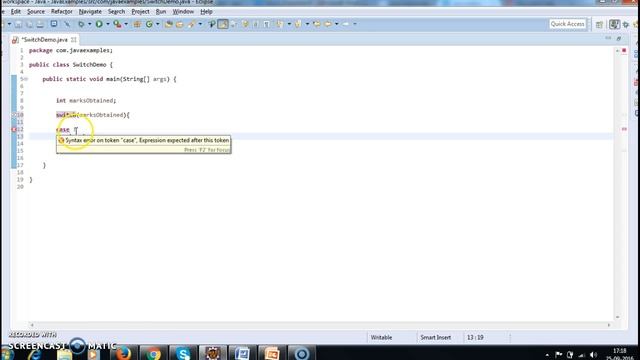Click the Save toolbar icon
Image resolution: width=640 pixels, height=360 pixels.
click(x=18, y=24)
